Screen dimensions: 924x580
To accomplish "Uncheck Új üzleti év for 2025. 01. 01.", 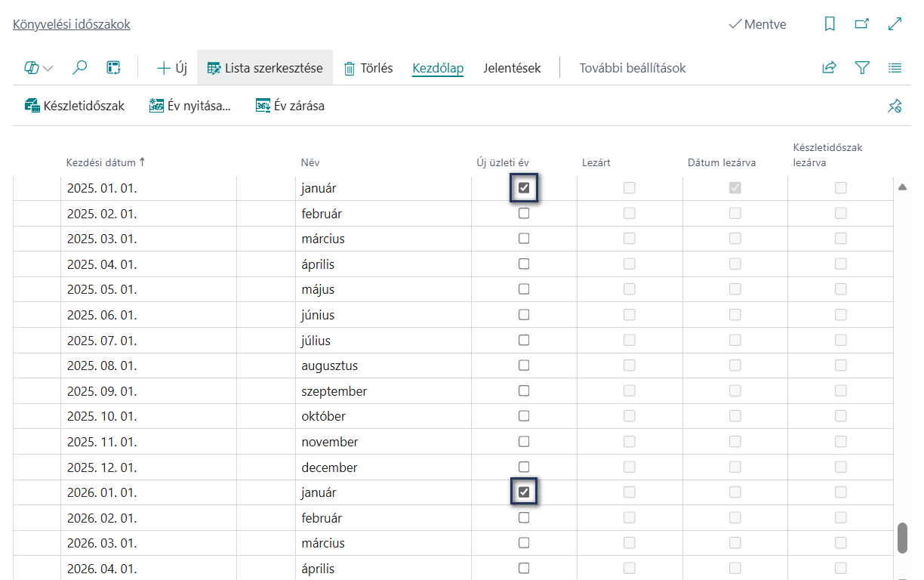I will click(x=524, y=188).
